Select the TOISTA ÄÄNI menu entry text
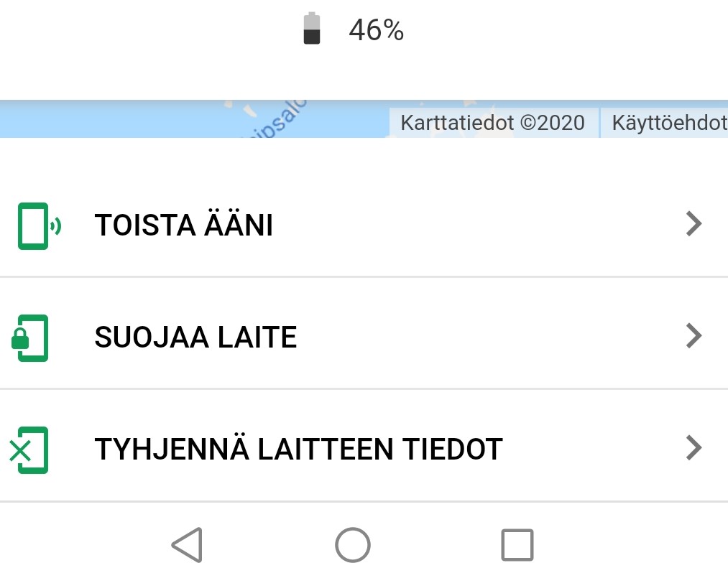The image size is (728, 568). click(183, 226)
